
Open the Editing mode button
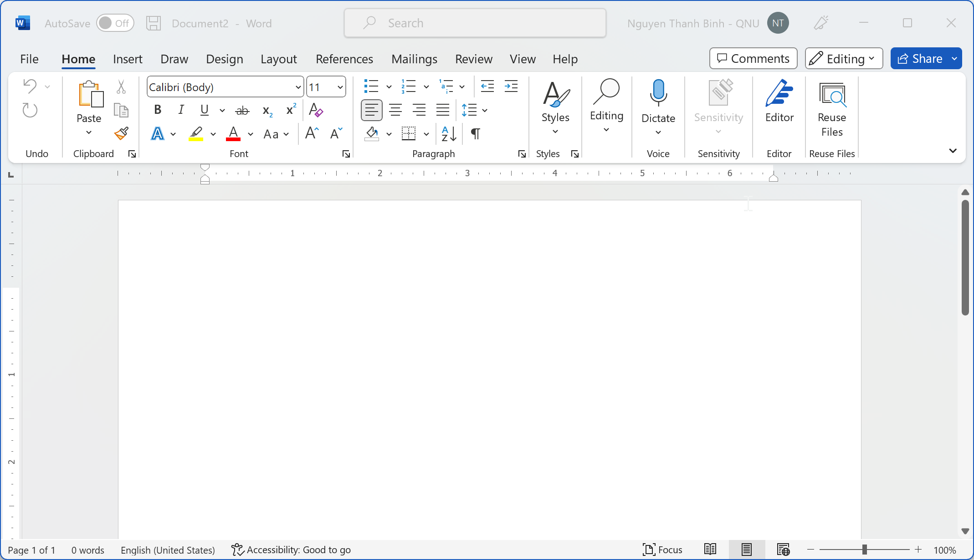click(x=844, y=58)
